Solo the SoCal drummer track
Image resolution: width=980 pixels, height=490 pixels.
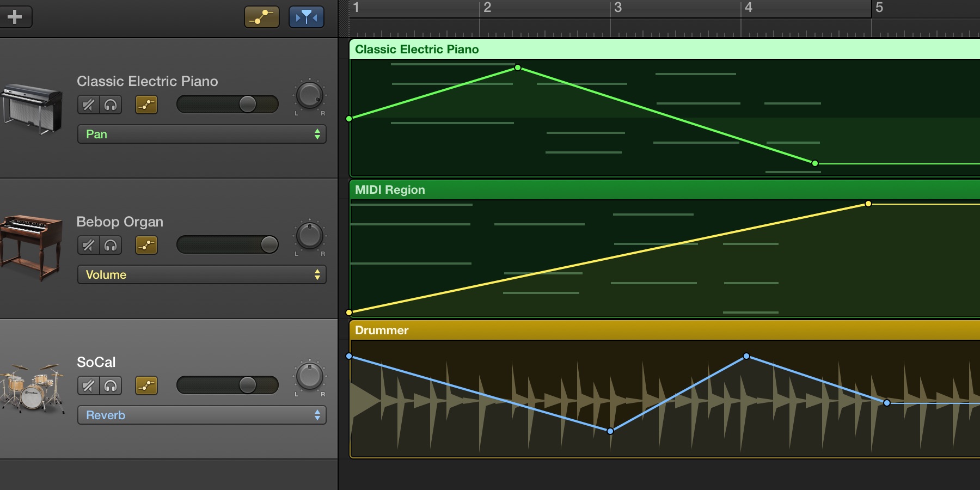pos(111,385)
